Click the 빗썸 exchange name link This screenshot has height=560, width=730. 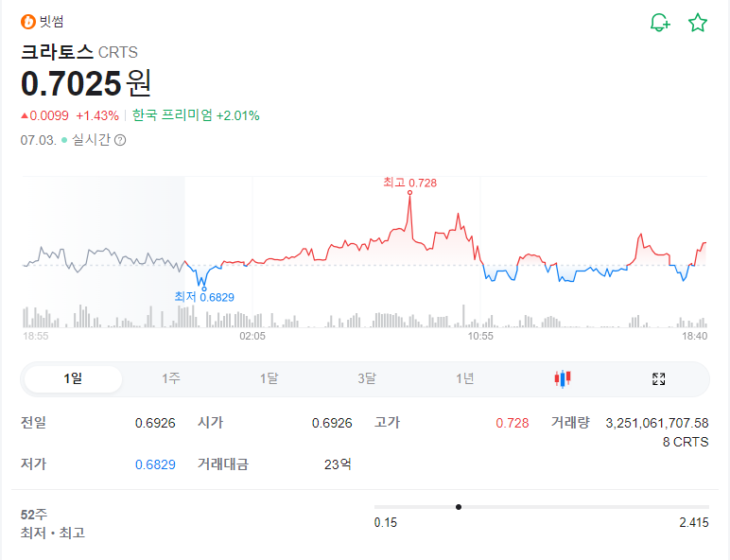click(x=52, y=22)
